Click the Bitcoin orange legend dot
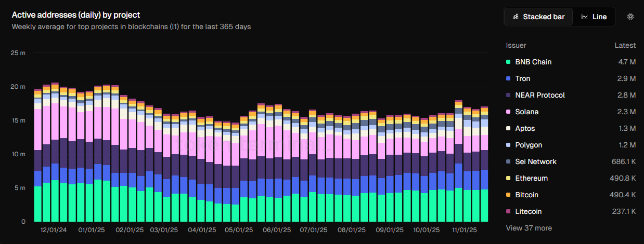This screenshot has height=244, width=644. point(508,195)
